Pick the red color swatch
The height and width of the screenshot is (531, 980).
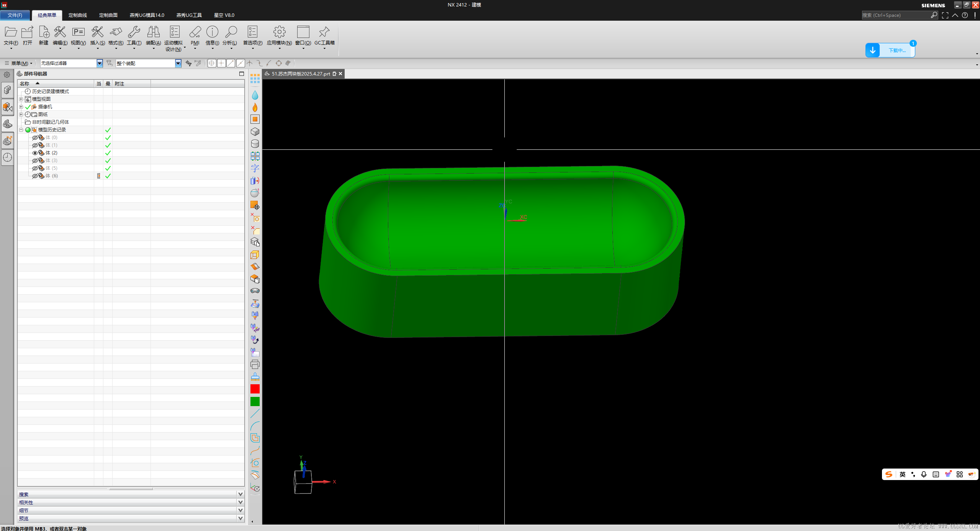coord(255,389)
